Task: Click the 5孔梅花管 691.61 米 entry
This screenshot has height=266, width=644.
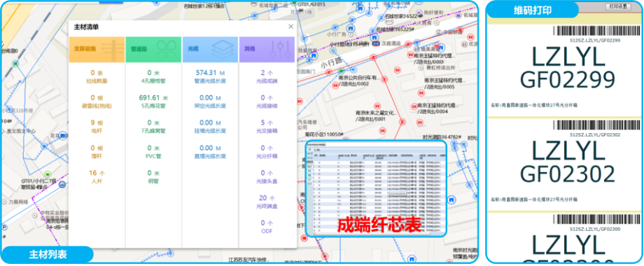Action: pos(153,101)
